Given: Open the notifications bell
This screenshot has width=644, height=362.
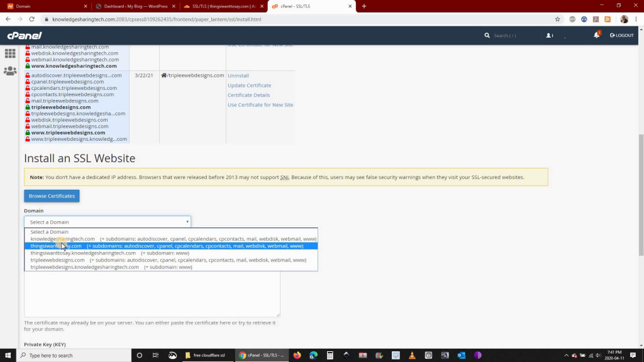Looking at the screenshot, I should tap(597, 35).
